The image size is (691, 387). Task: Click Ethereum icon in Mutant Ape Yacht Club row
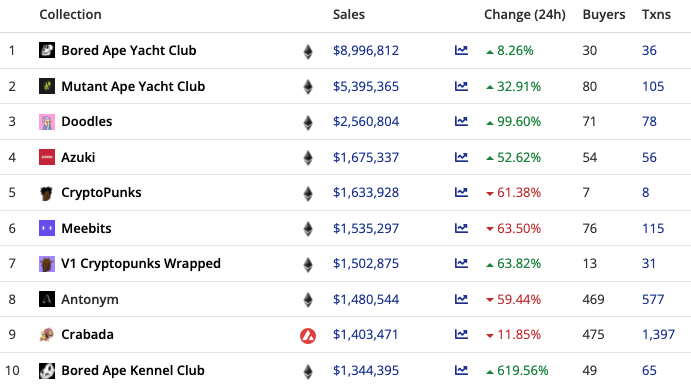(308, 87)
